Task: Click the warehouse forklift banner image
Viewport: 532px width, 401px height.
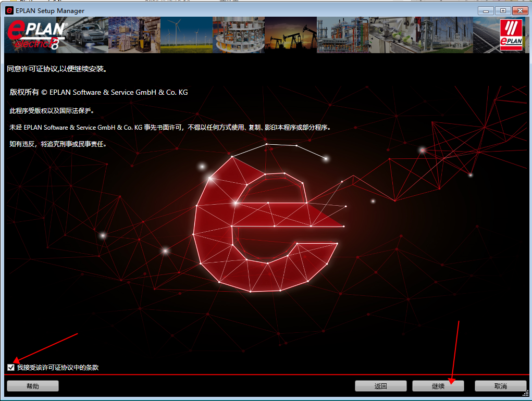Action: 134,35
